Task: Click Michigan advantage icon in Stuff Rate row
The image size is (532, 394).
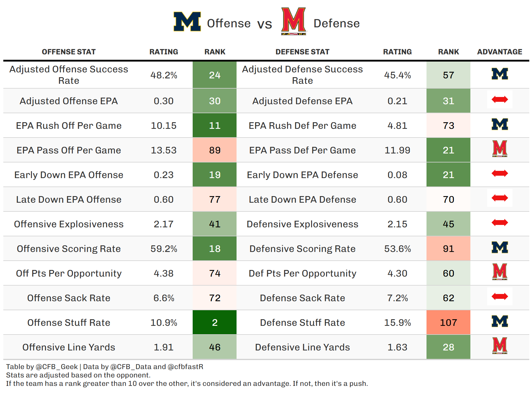Action: coord(500,321)
